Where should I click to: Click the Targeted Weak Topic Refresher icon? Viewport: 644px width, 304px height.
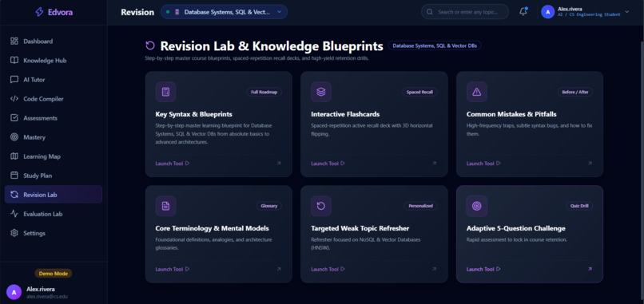point(321,206)
